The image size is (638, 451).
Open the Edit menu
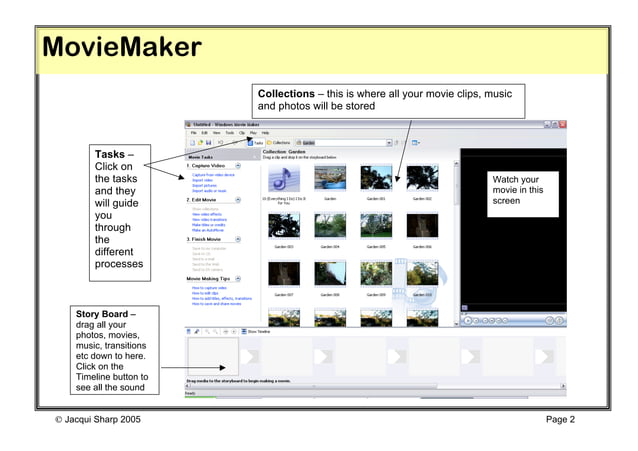[x=205, y=133]
